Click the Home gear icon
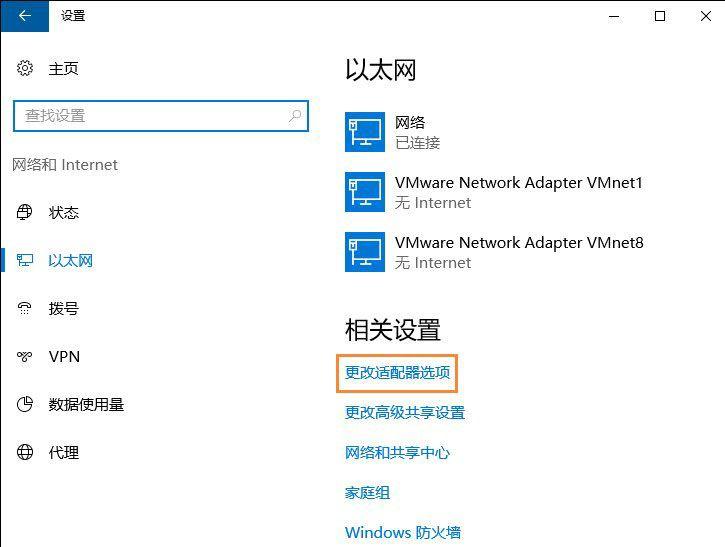Viewport: 725px width, 547px height. pos(25,69)
